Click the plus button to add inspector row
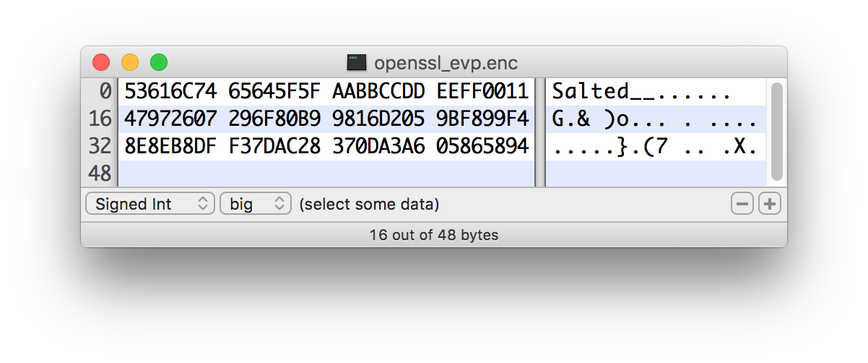The image size is (868, 363). click(x=770, y=205)
